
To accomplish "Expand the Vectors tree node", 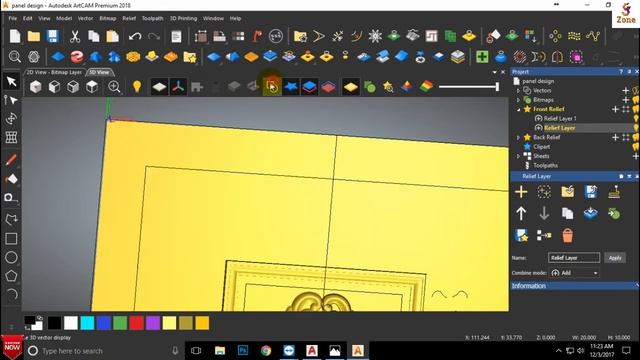I will [518, 90].
